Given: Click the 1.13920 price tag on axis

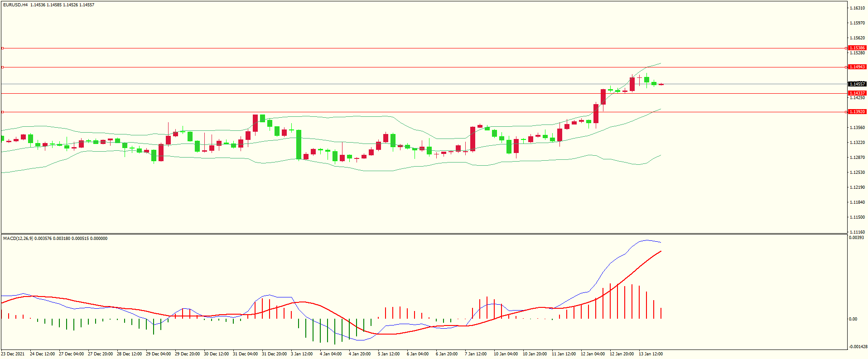Looking at the screenshot, I should click(857, 112).
